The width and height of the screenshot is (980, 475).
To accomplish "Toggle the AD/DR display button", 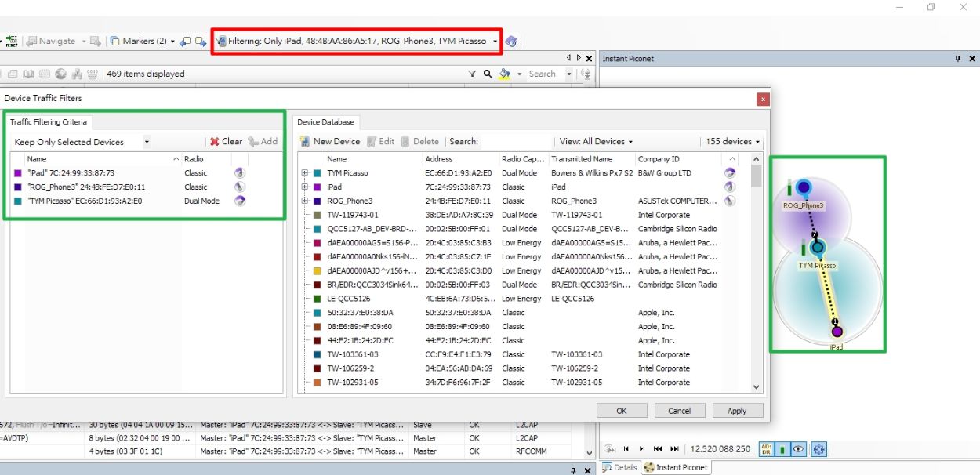I will 766,449.
